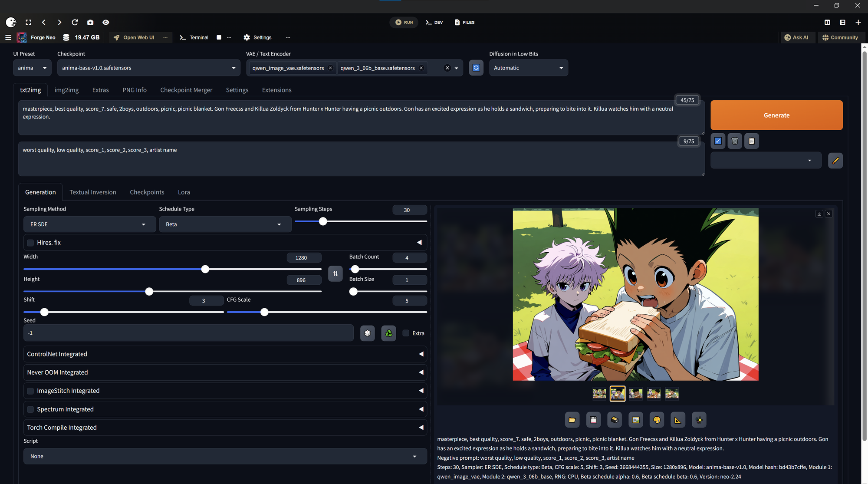Take a screenshot with the camera icon
The height and width of the screenshot is (484, 868).
point(90,22)
